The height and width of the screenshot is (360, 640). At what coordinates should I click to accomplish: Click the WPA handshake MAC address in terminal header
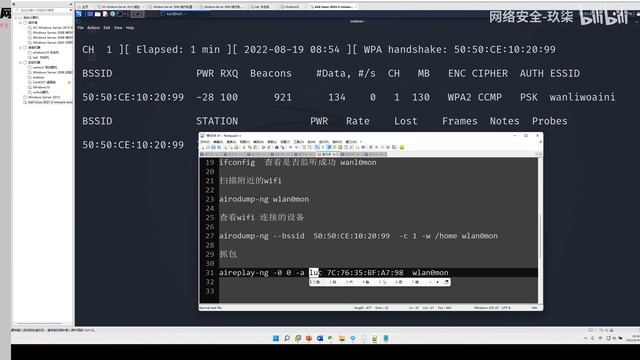504,49
